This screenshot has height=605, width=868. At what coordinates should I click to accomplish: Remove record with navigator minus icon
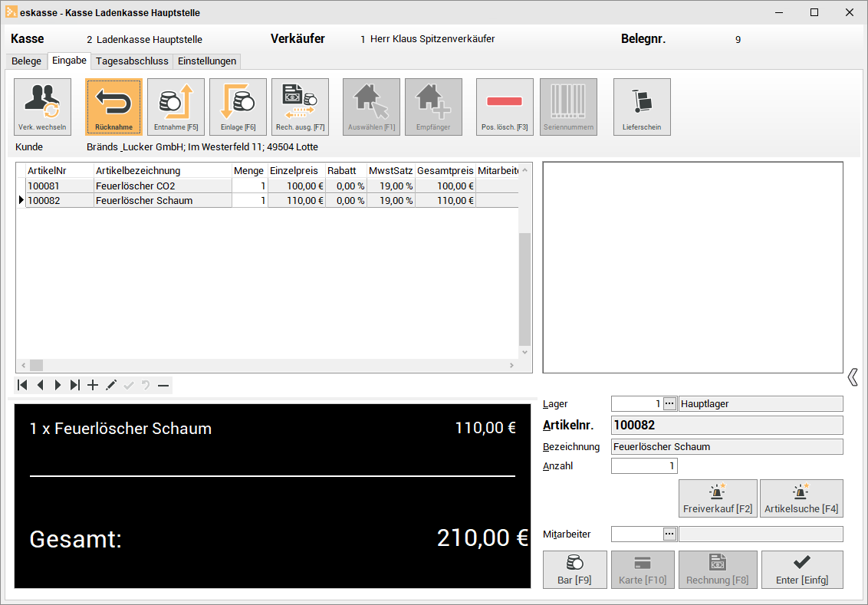click(x=163, y=385)
